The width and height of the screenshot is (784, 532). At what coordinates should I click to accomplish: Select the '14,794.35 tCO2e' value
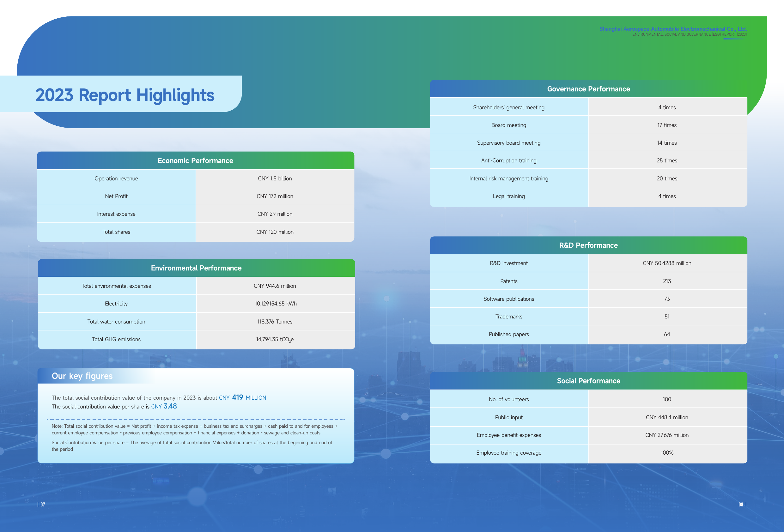tap(275, 339)
